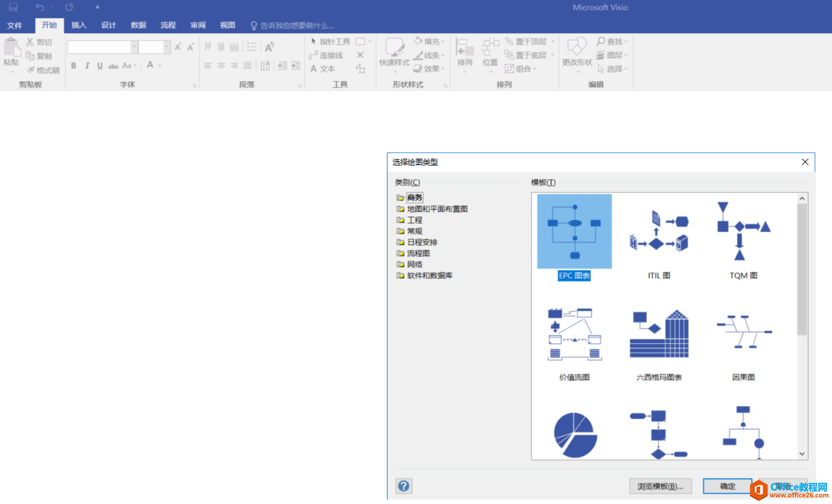The image size is (832, 504).
Task: Open the 流程 ribbon tab
Action: pyautogui.click(x=168, y=25)
